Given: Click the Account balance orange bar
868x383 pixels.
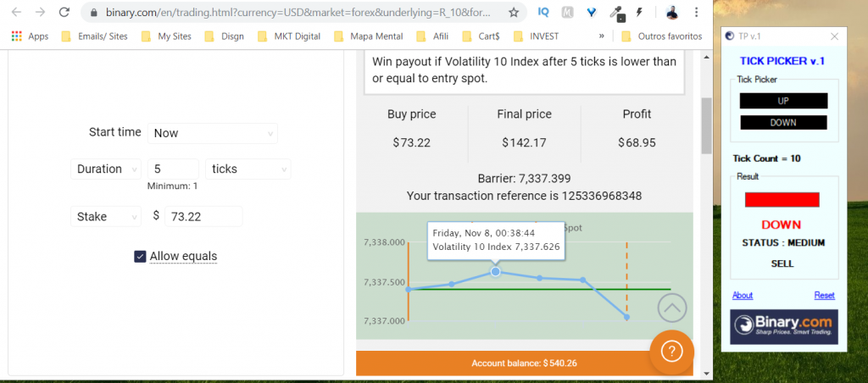Looking at the screenshot, I should (524, 364).
